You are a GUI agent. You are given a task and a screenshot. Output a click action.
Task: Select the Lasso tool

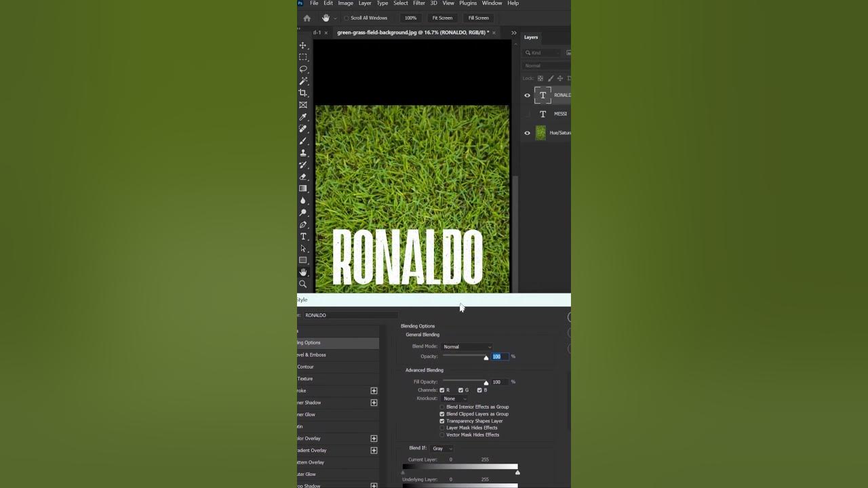tap(303, 69)
